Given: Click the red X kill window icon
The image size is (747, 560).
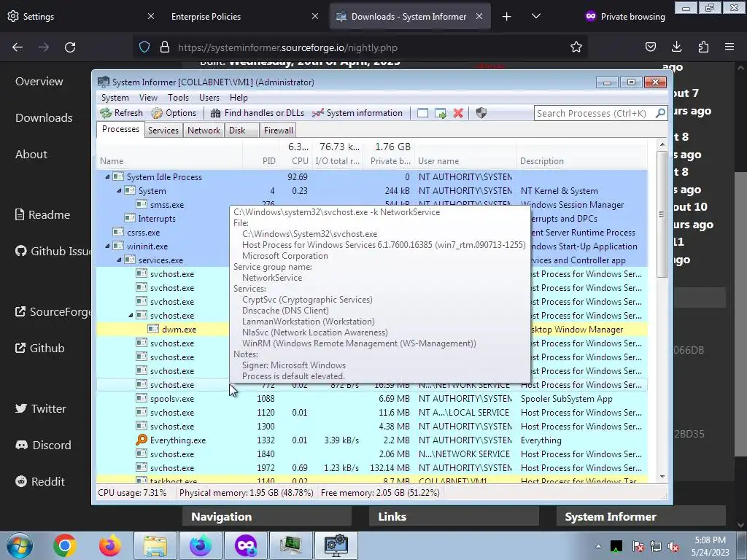Looking at the screenshot, I should tap(458, 113).
